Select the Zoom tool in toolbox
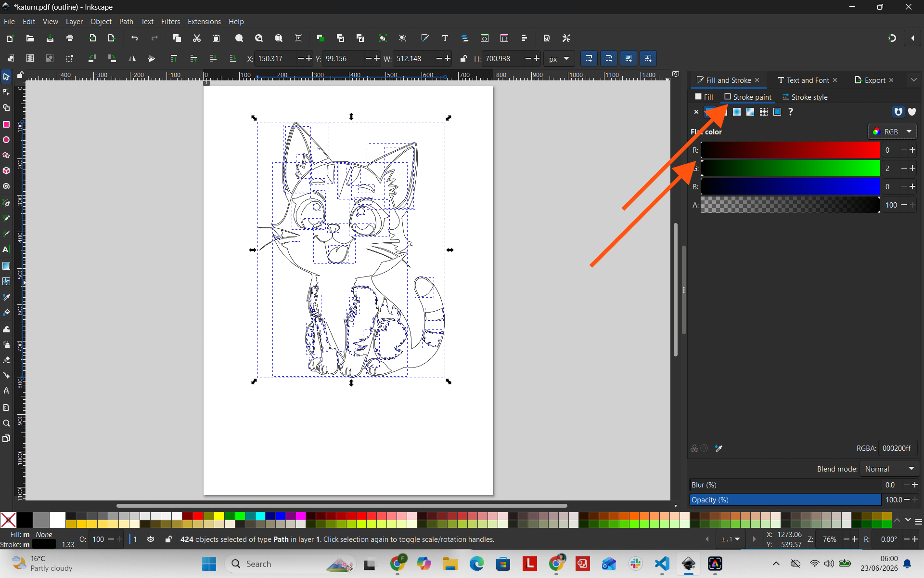 click(6, 423)
